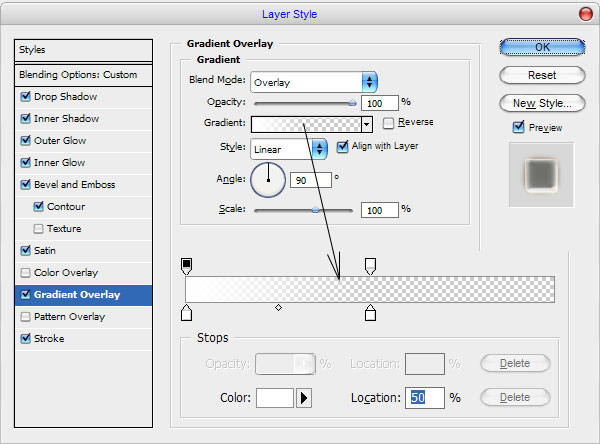The height and width of the screenshot is (444, 600).
Task: Click the Reset button
Action: [x=542, y=75]
